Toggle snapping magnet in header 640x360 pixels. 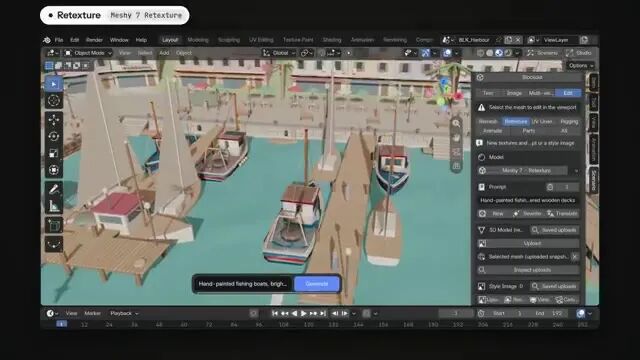[x=322, y=53]
